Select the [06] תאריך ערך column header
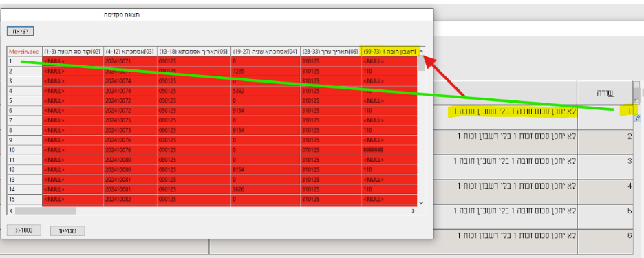 tap(331, 52)
